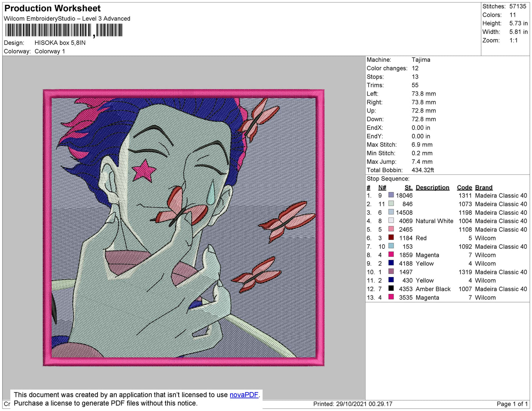Select color swatch for stop 1 (18046 stitches)
Screen dimensions: 532x411
pyautogui.click(x=391, y=195)
